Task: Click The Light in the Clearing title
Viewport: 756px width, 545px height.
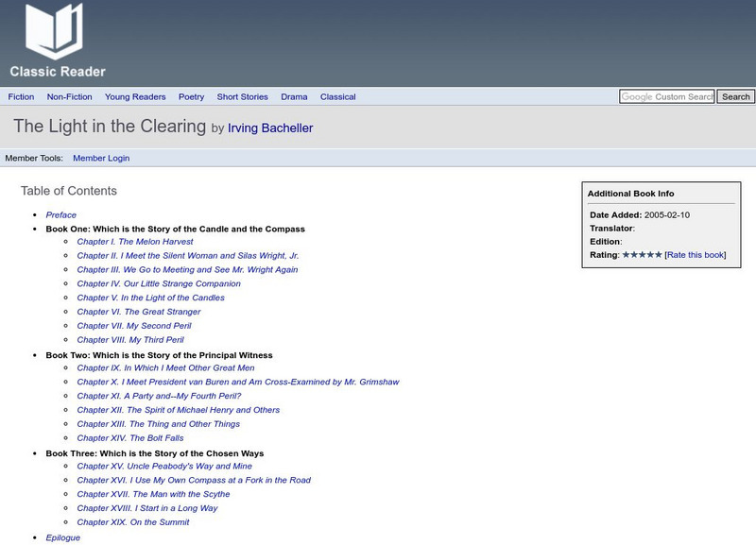Action: (x=110, y=127)
